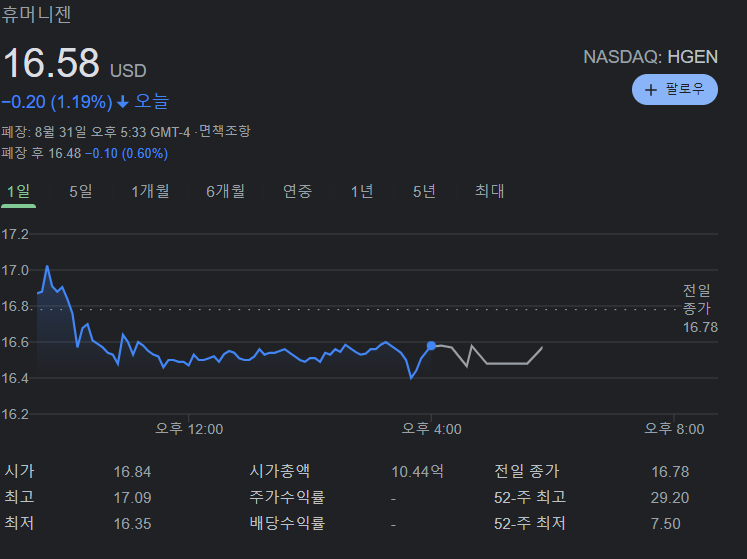Click the blue closing-price marker on chart
This screenshot has width=747, height=559.
click(431, 346)
